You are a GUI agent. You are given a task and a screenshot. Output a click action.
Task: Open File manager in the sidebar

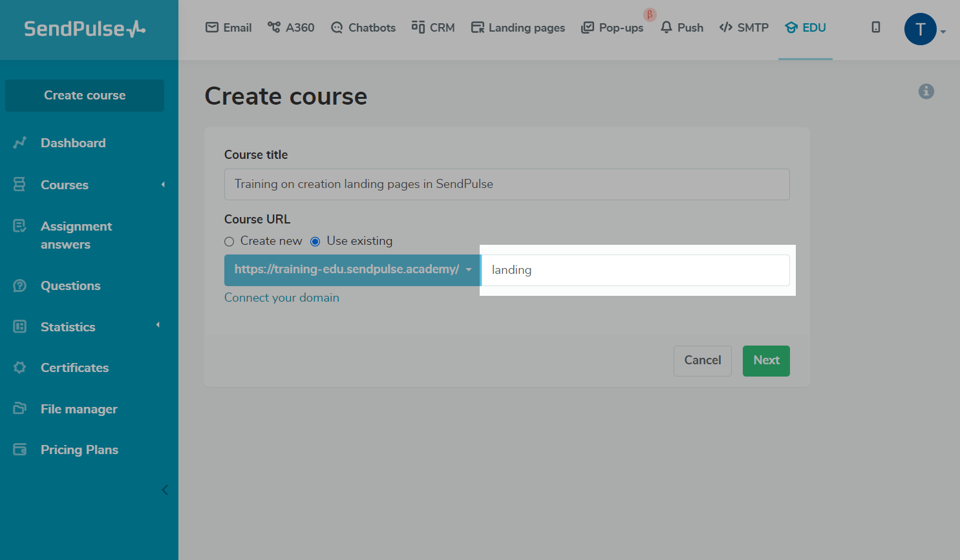(x=79, y=409)
